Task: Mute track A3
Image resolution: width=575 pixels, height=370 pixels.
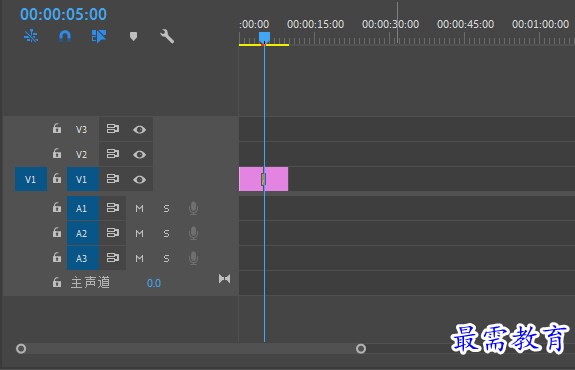Action: pyautogui.click(x=139, y=259)
